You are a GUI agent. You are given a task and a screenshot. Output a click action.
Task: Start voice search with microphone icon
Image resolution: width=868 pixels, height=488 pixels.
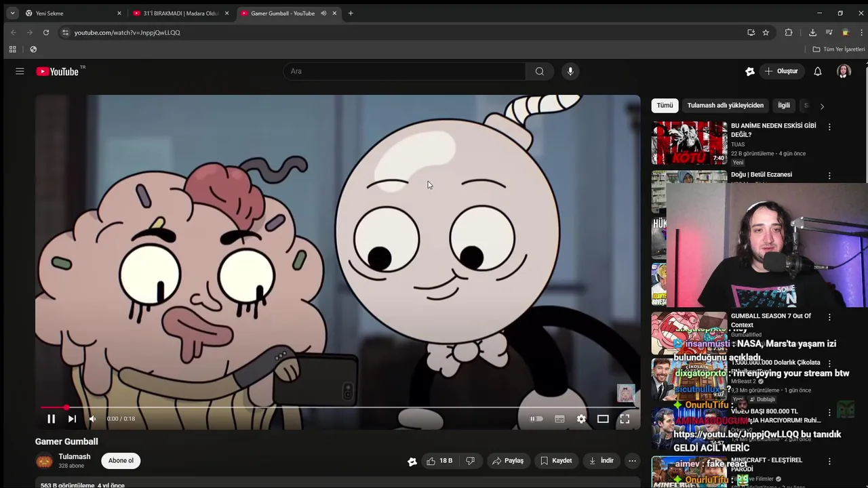click(570, 71)
